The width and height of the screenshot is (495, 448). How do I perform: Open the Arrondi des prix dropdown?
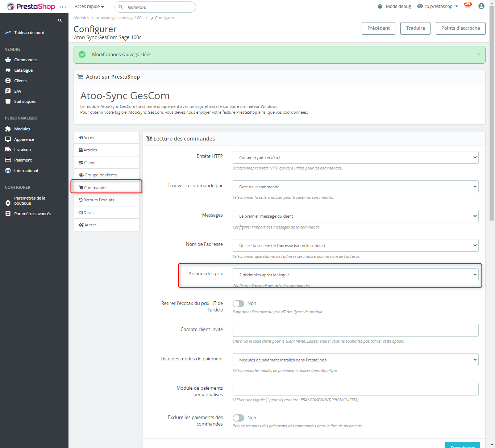pyautogui.click(x=355, y=275)
